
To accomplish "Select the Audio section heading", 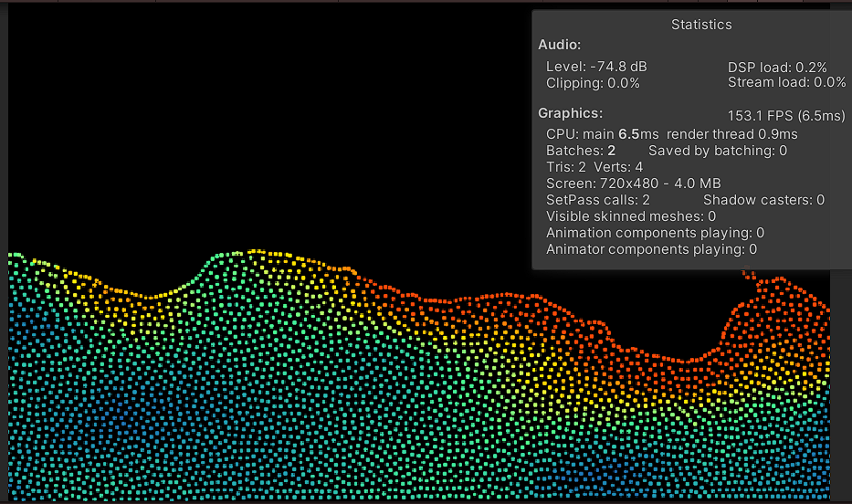I will point(559,45).
